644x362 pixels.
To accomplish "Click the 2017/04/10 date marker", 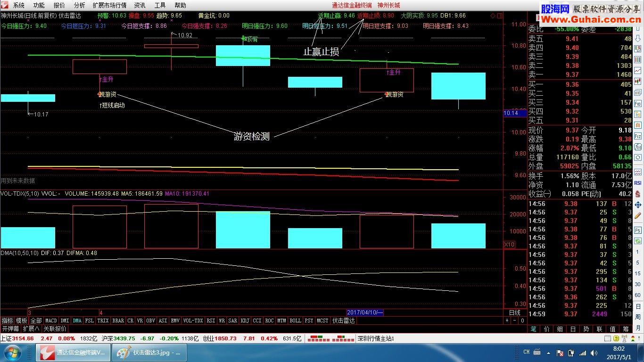I will coord(365,313).
